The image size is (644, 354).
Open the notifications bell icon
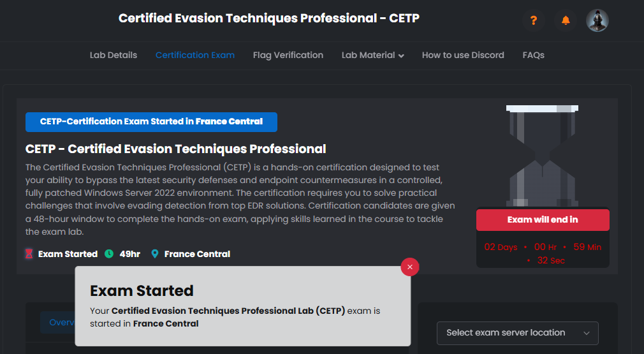click(x=566, y=20)
